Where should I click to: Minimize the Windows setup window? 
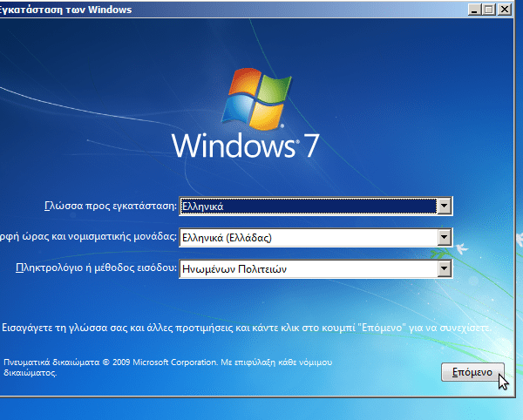(474, 10)
